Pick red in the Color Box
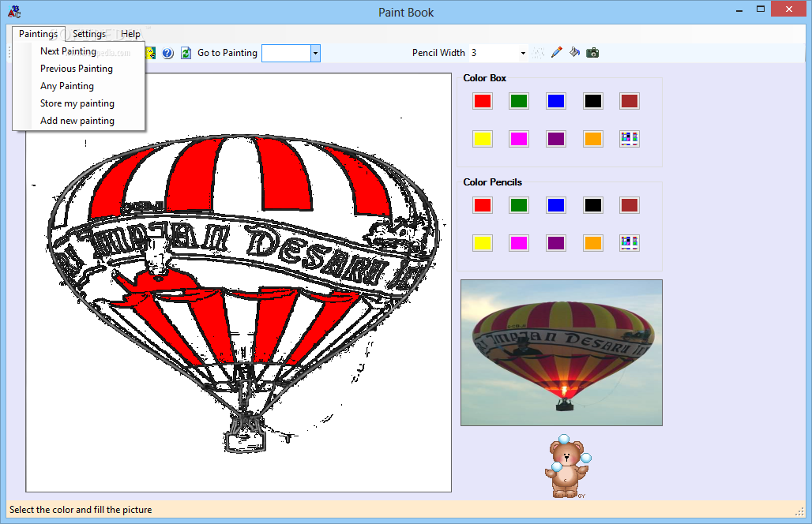Image resolution: width=812 pixels, height=524 pixels. (x=483, y=101)
